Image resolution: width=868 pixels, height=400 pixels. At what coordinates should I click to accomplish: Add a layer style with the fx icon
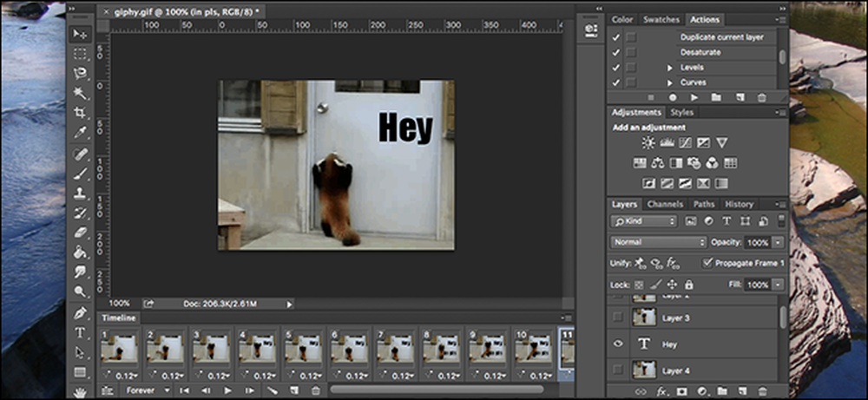[x=661, y=391]
